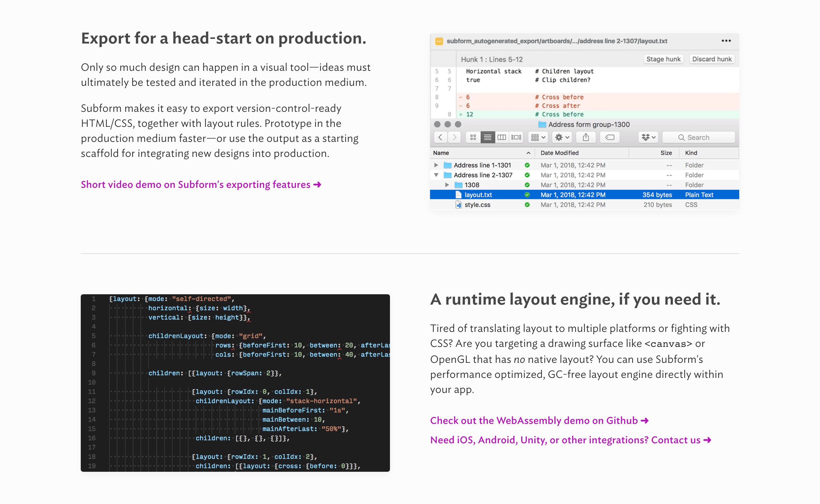Screen dimensions: 820x504
Task: Open the WebAssembly demo on Github link
Action: pyautogui.click(x=539, y=420)
